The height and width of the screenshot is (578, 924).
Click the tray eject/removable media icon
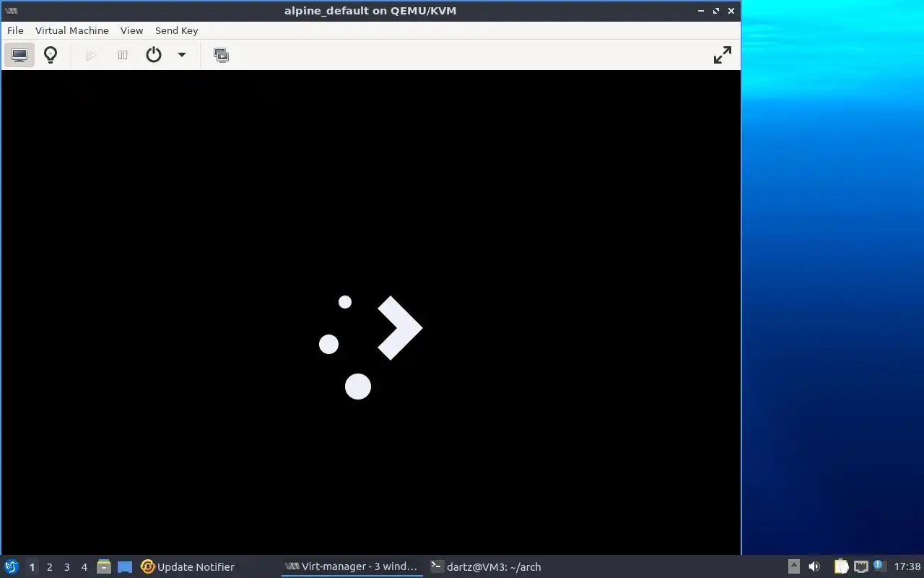coord(793,566)
